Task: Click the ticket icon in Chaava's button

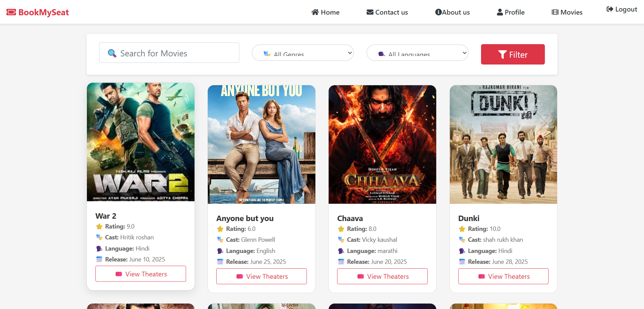Action: click(361, 276)
